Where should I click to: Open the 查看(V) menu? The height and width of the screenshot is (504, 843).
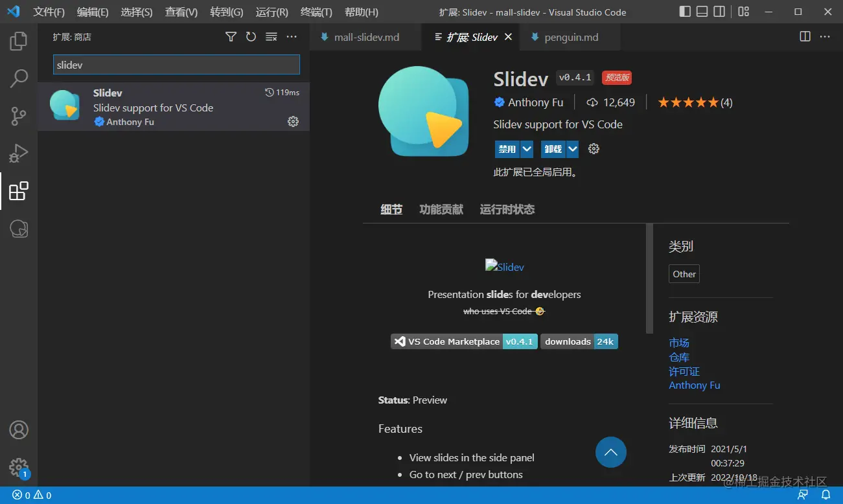point(181,12)
